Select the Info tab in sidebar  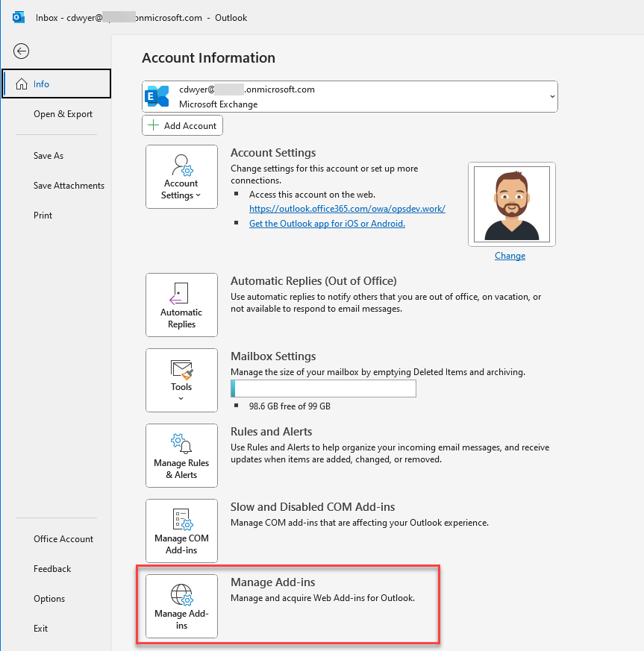pyautogui.click(x=56, y=84)
